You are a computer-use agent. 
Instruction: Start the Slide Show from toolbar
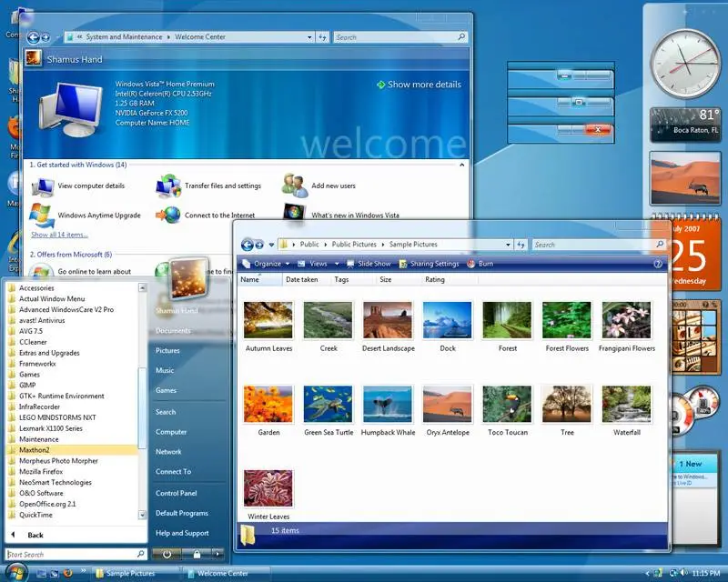pos(369,264)
